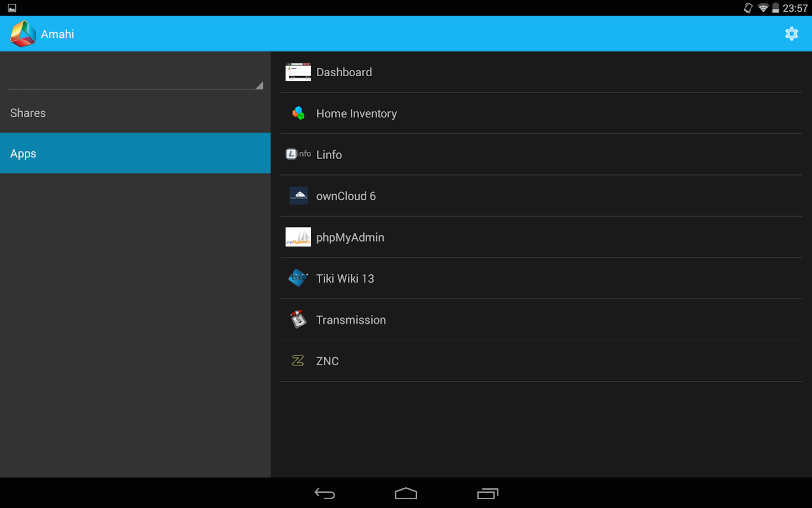Image resolution: width=812 pixels, height=508 pixels.
Task: Switch to the Shares section
Action: pyautogui.click(x=135, y=113)
